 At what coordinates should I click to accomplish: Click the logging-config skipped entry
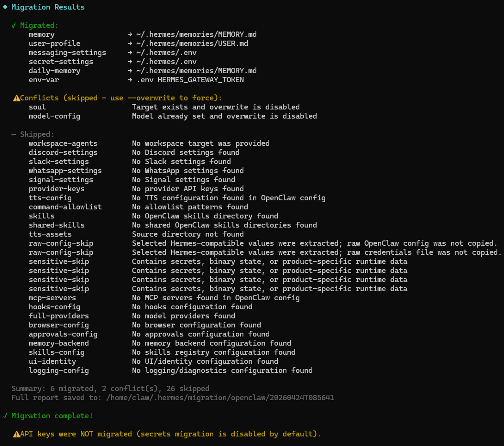click(x=59, y=370)
